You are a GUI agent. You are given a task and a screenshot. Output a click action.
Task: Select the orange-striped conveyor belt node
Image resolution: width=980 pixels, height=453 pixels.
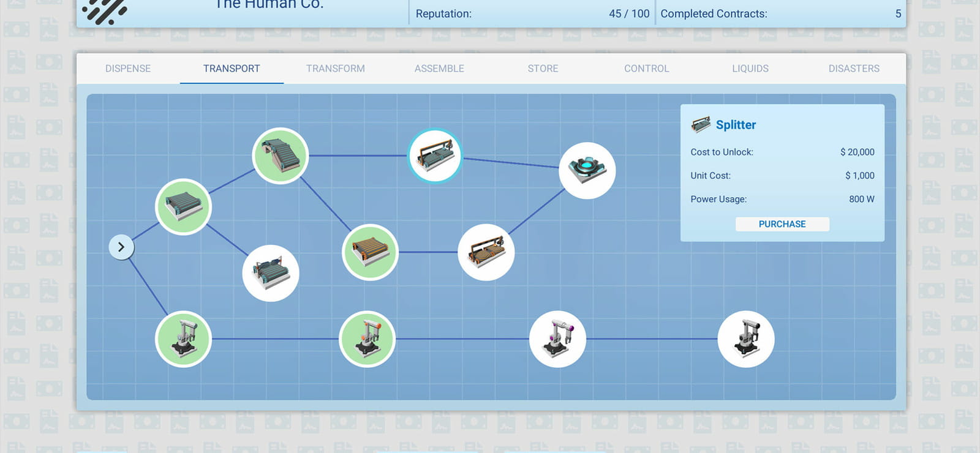[x=370, y=252]
